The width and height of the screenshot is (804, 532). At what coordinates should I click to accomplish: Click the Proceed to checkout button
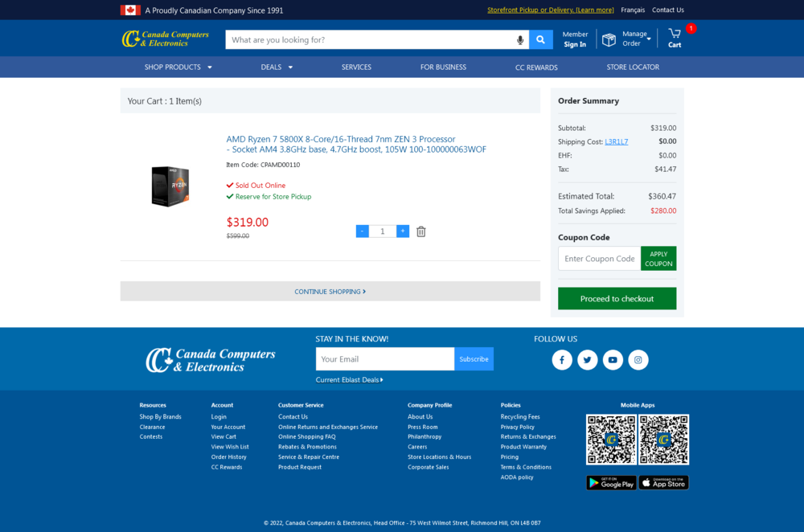click(x=617, y=298)
